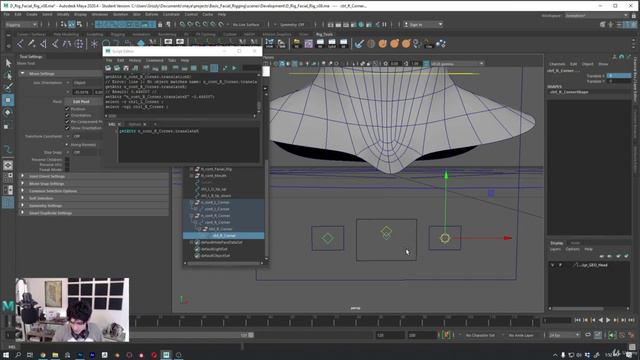Open Workspace selector dropdown
This screenshot has width=640, height=360.
click(x=596, y=16)
